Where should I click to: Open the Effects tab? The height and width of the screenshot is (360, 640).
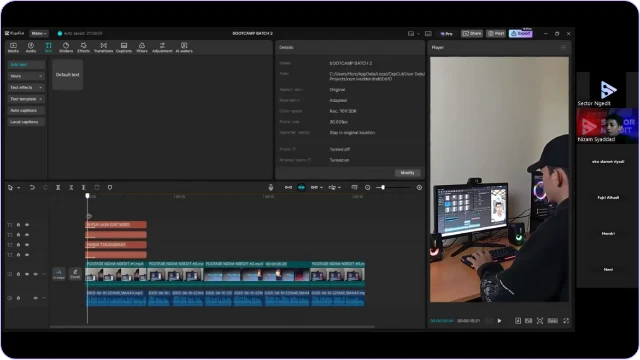[83, 47]
